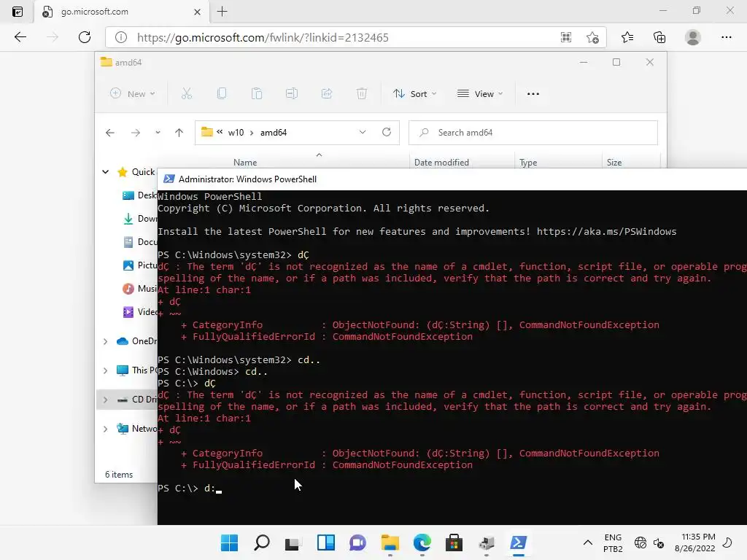Click the Cut icon in File Explorer
747x560 pixels.
tap(187, 94)
